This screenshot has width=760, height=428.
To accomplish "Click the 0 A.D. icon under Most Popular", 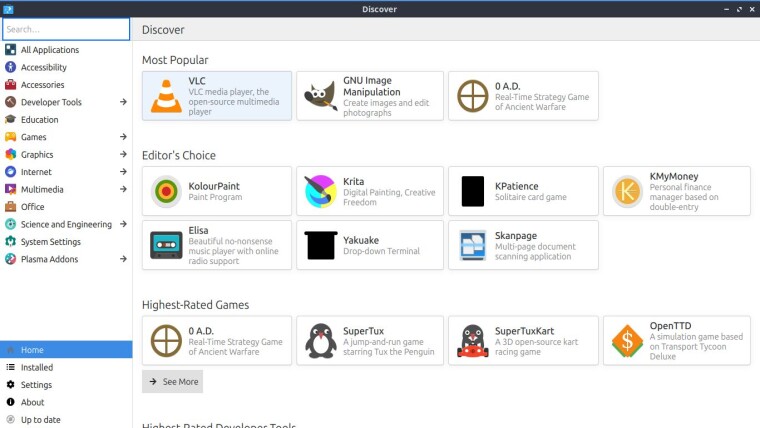I will 473,96.
